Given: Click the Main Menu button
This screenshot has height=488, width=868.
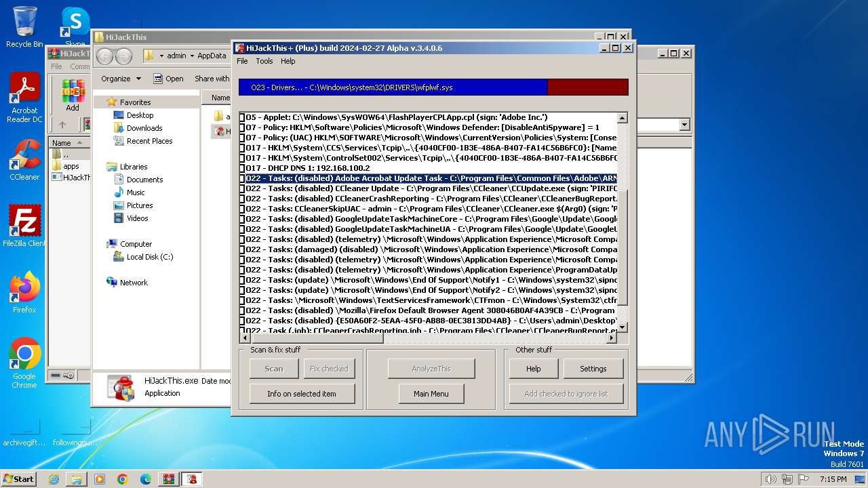Looking at the screenshot, I should [x=431, y=394].
